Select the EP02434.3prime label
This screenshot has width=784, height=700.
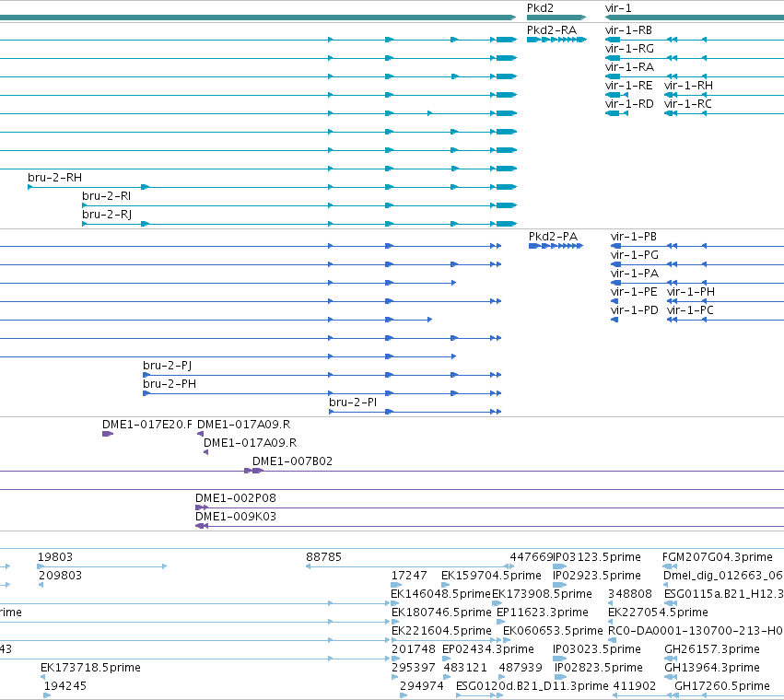488,650
